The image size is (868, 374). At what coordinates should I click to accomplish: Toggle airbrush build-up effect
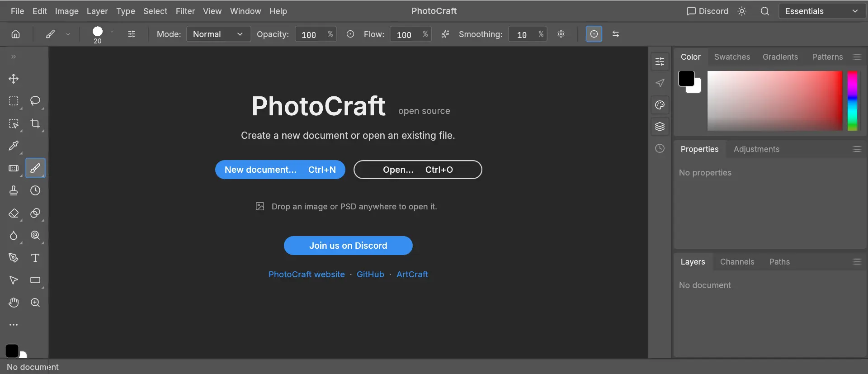click(x=445, y=34)
